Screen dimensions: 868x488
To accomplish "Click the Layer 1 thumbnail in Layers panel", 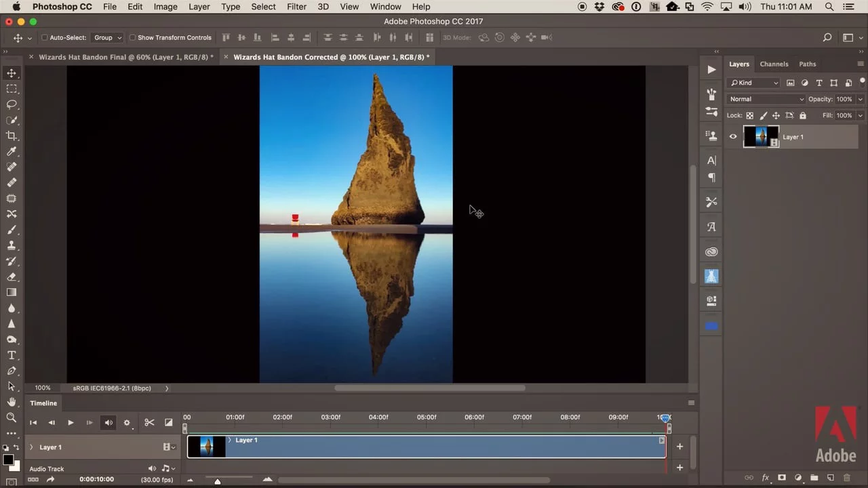I will point(761,136).
